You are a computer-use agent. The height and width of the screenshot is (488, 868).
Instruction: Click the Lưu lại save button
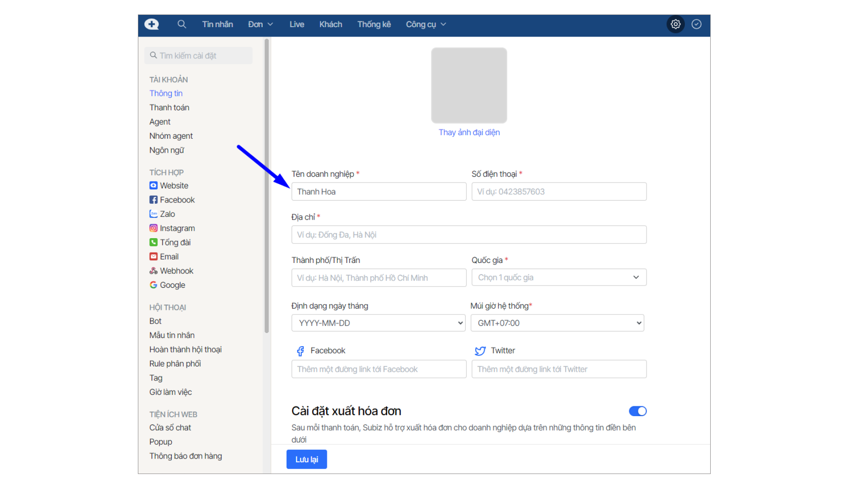(x=307, y=460)
